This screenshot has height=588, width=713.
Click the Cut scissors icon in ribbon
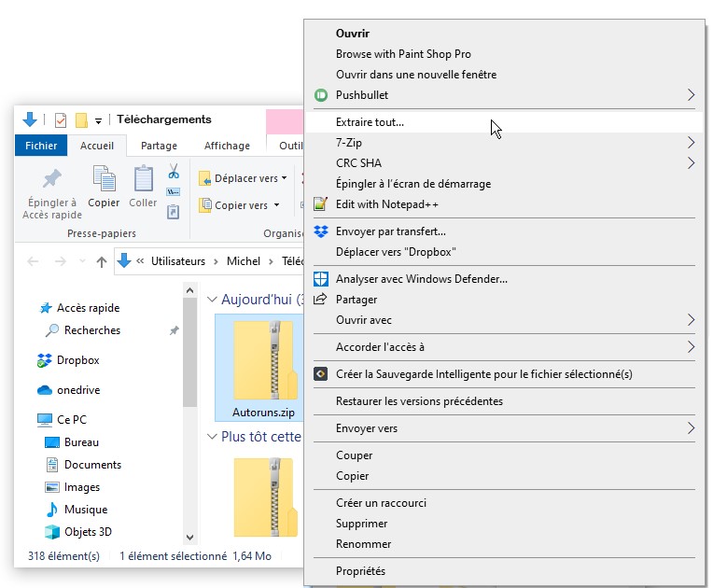(x=174, y=172)
